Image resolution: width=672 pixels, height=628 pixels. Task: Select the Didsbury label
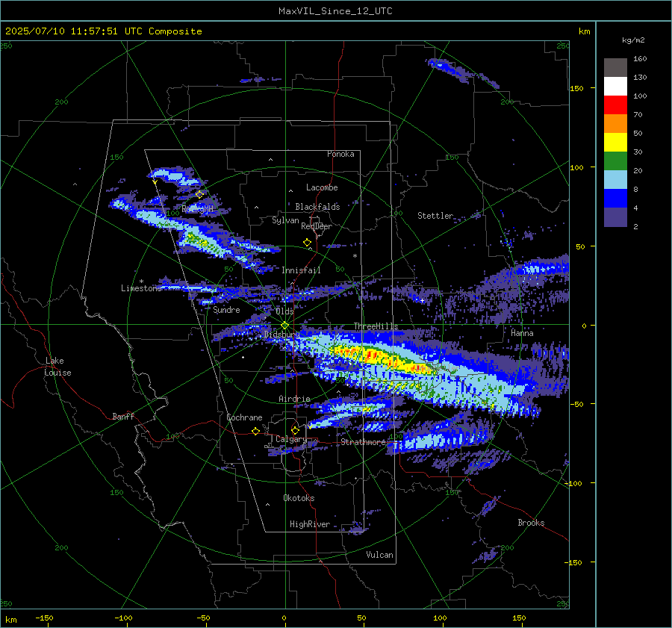pos(282,335)
